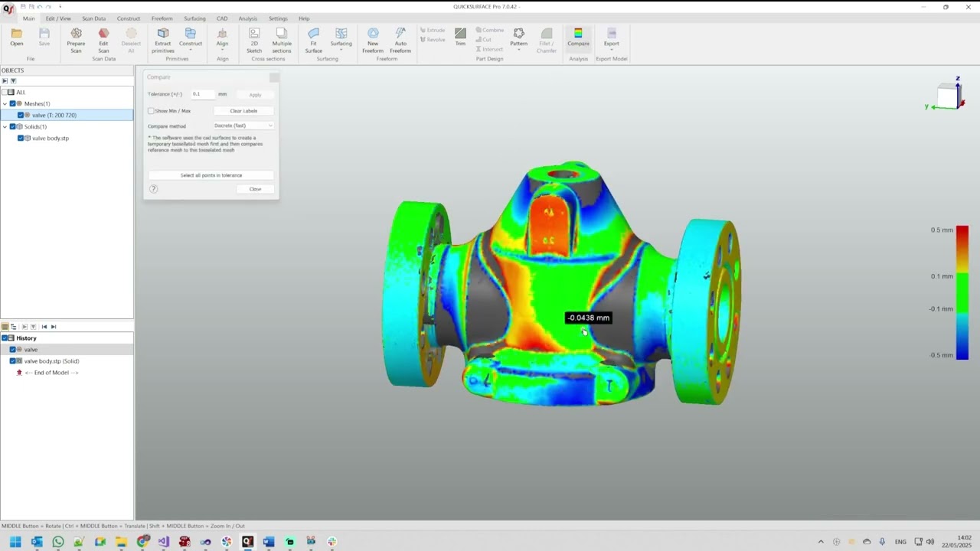Open a file with the Open tool

tap(16, 37)
